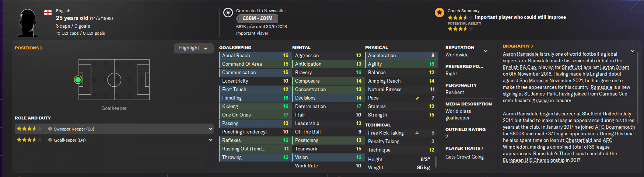Screen dimensions: 644x177
Task: Click the Newcastle club badge icon
Action: [228, 13]
